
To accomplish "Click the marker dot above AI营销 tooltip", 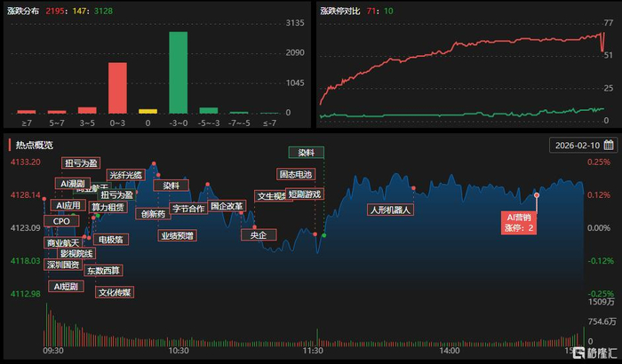I will coord(537,195).
